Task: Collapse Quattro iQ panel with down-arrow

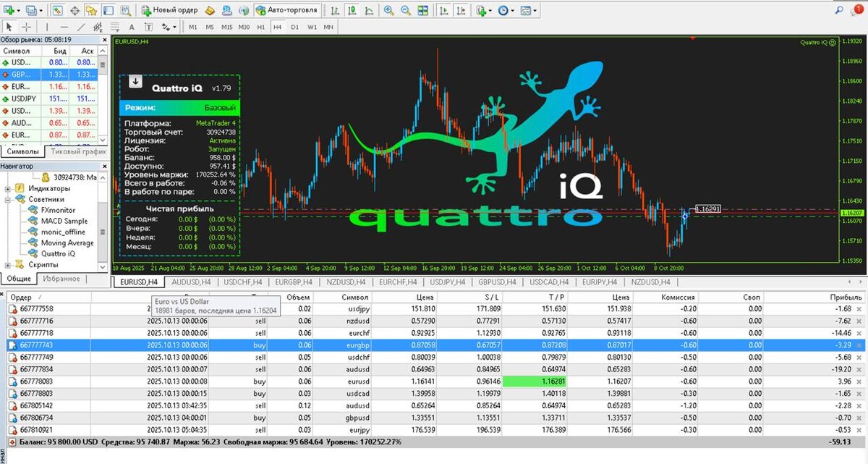Action: (135, 82)
